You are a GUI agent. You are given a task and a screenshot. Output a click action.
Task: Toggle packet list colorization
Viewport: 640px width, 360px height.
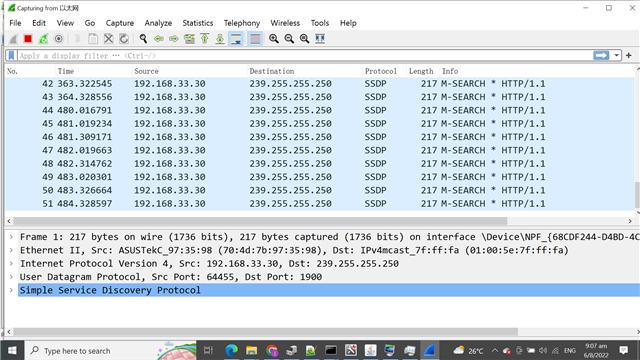[x=255, y=39]
